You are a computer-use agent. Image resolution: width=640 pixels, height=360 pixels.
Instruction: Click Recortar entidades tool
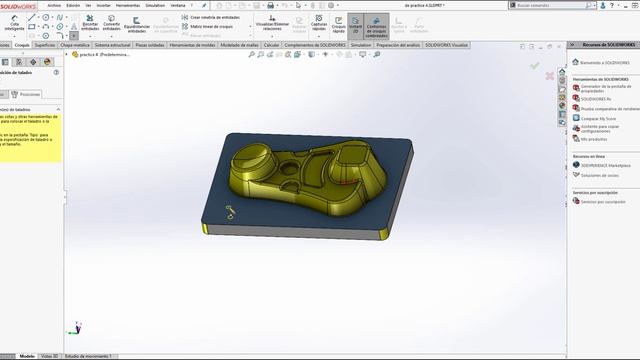click(x=90, y=23)
